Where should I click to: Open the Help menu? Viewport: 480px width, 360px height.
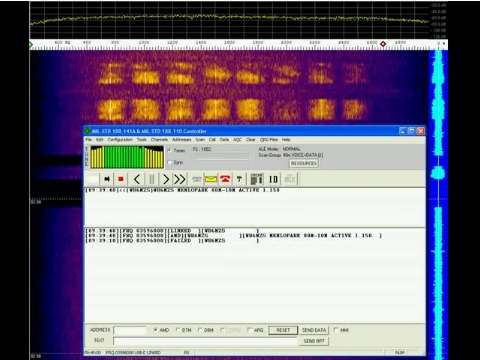click(286, 140)
